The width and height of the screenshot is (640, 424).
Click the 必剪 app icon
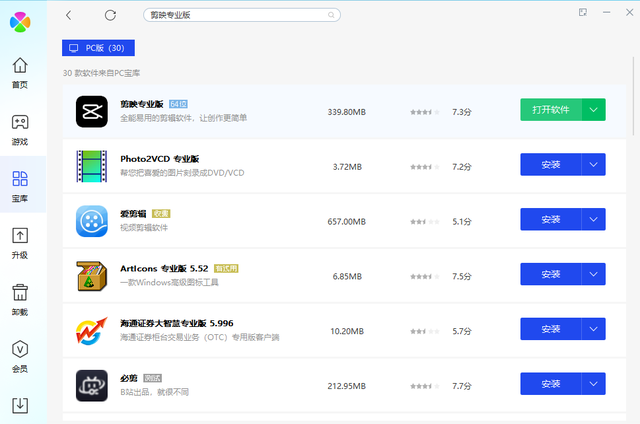(92, 386)
